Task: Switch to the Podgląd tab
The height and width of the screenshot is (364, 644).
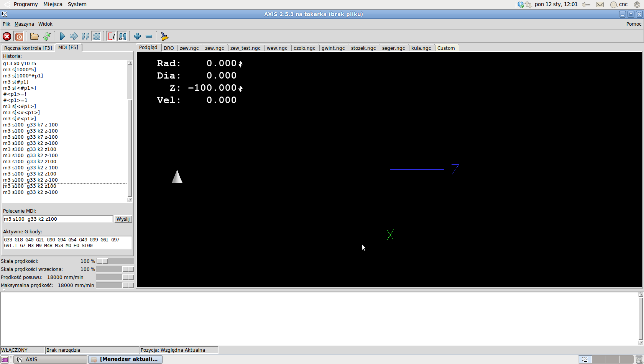Action: tap(148, 47)
